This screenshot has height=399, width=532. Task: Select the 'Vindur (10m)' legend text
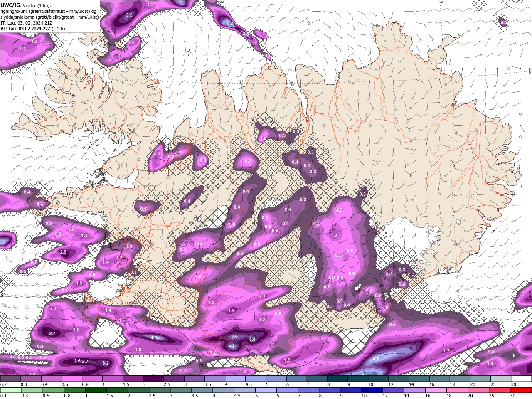(x=37, y=5)
